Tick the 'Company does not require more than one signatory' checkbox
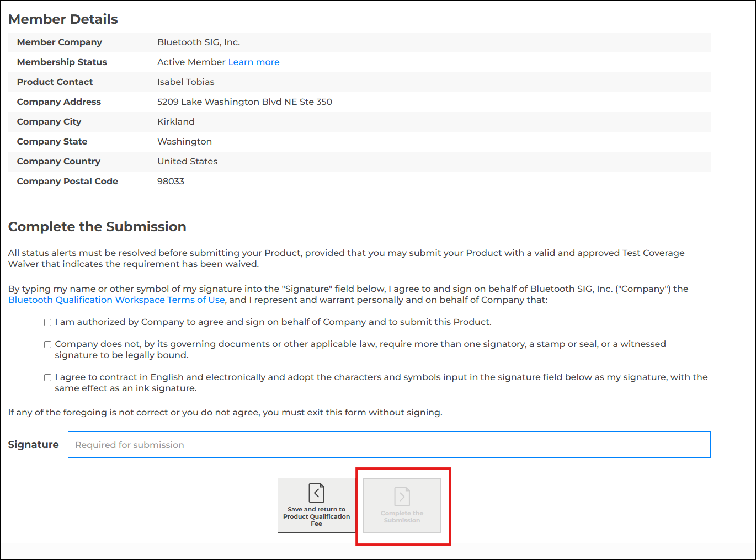 [x=48, y=344]
